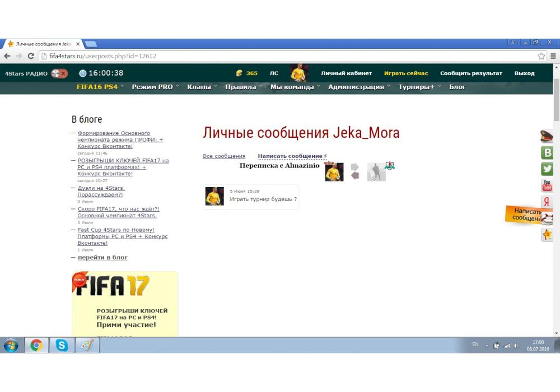This screenshot has height=392, width=560.
Task: Reload the page with the refresh icon
Action: pos(31,56)
